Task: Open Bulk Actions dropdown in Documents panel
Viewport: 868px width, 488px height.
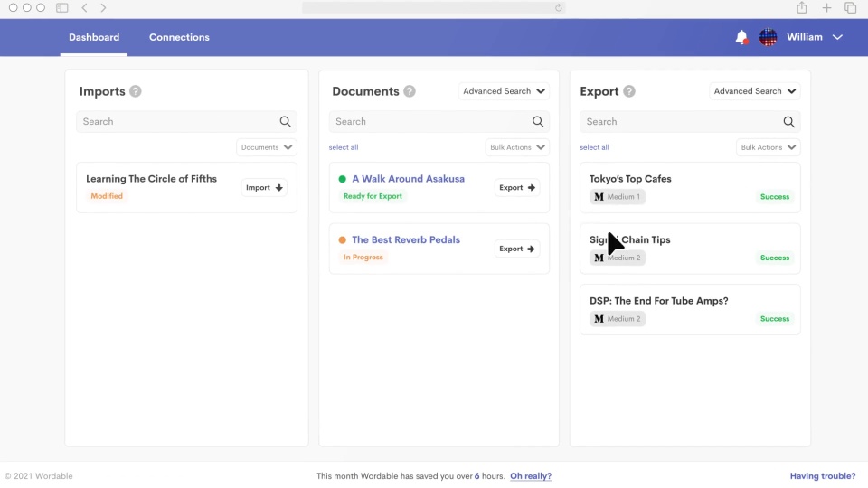Action: (x=517, y=147)
